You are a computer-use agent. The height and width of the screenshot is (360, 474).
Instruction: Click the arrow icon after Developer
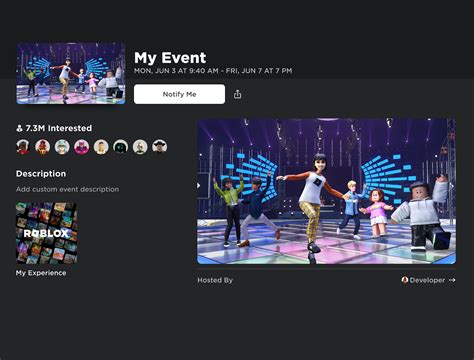coord(452,280)
